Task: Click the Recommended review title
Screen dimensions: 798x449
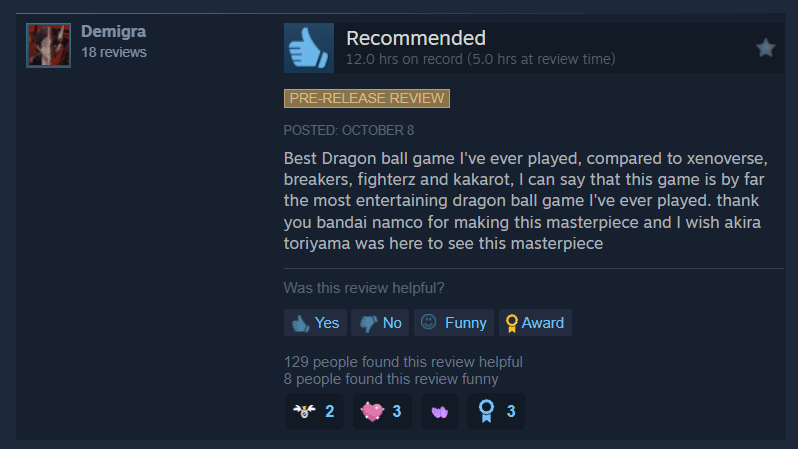Action: coord(416,38)
